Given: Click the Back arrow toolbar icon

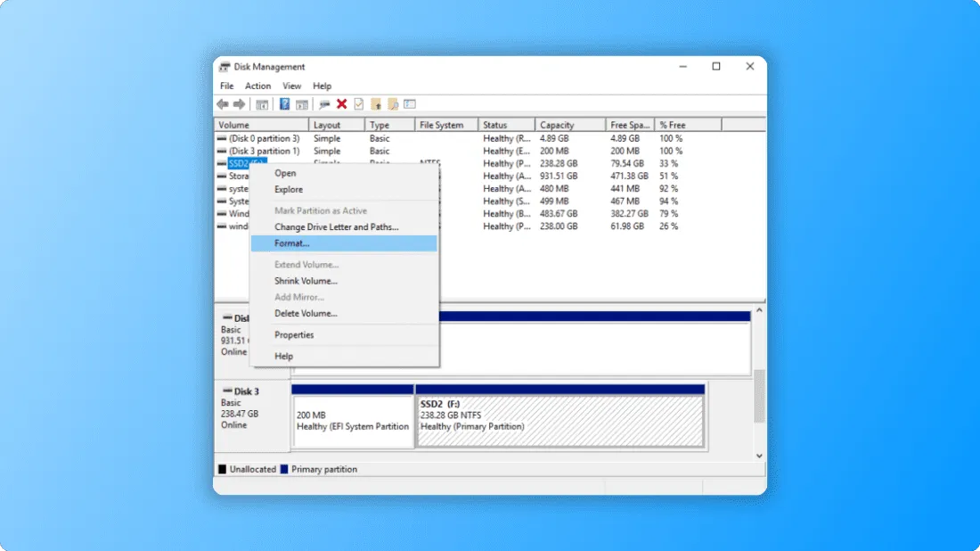Looking at the screenshot, I should coord(223,103).
